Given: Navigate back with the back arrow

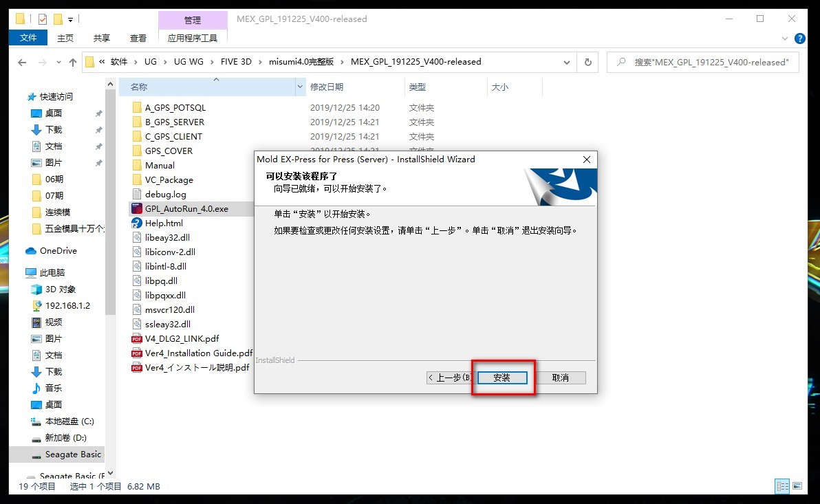Looking at the screenshot, I should point(21,62).
